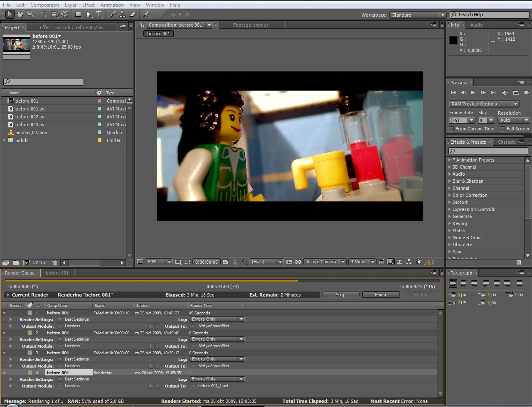Select the Zoom magnifier tool
Viewport: 532px width, 407px height.
(x=30, y=14)
